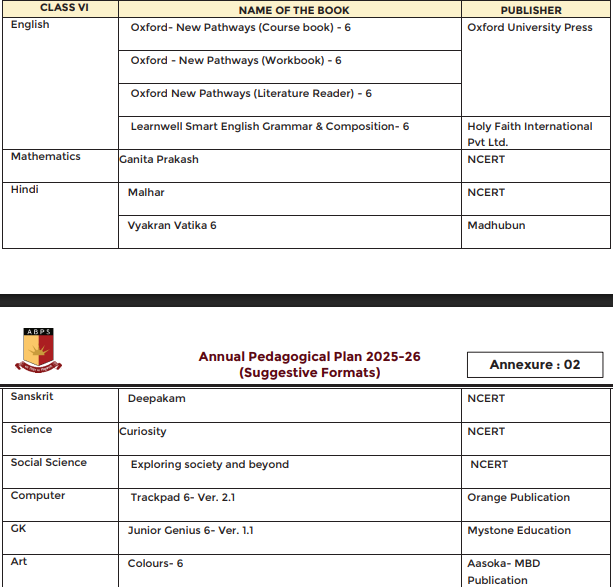Select Trackpad 6- Ver. 2.1 book
Screen dimensions: 613x587
click(x=183, y=498)
